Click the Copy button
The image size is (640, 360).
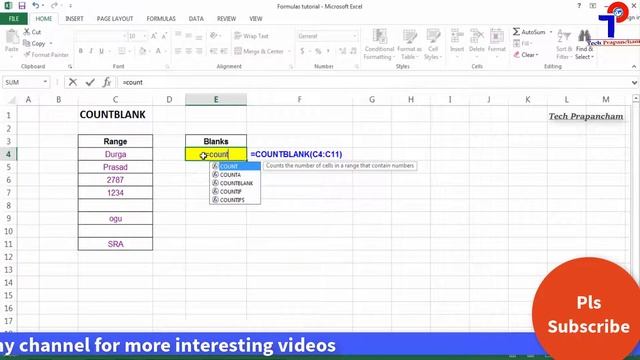click(34, 43)
